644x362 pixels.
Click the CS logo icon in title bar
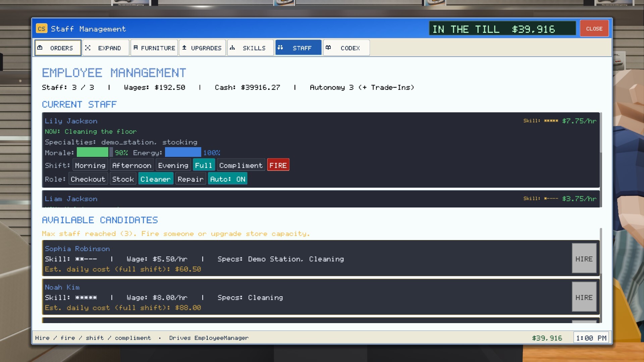point(42,29)
